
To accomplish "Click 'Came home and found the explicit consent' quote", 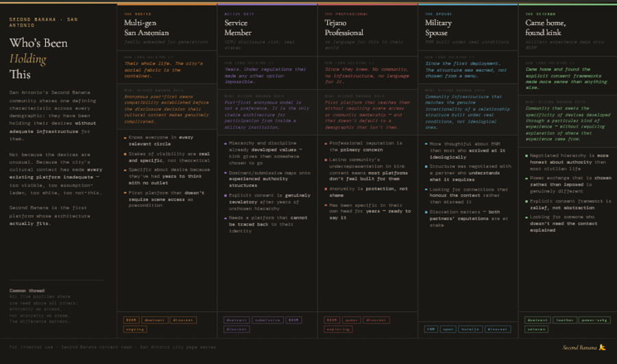I will (x=566, y=78).
